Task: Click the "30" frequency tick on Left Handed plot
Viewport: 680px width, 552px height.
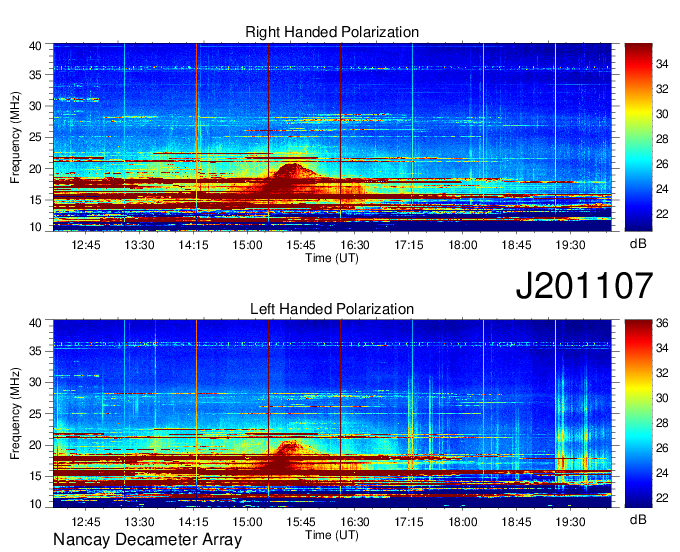Action: (35, 382)
